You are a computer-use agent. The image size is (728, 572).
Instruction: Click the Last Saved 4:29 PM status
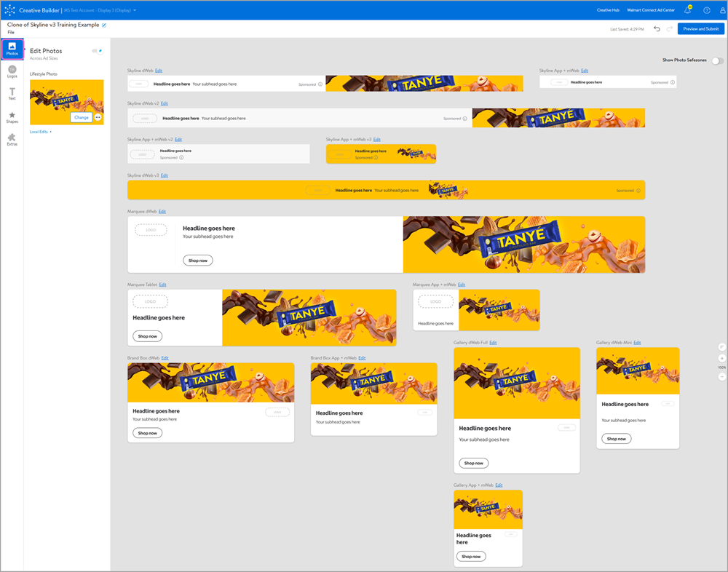coord(628,29)
